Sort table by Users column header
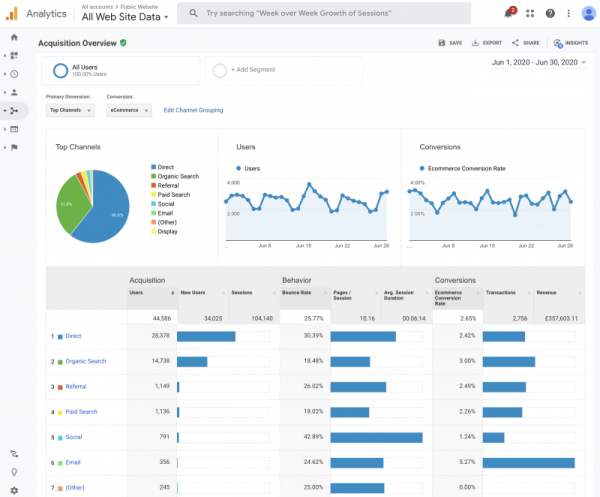 137,293
